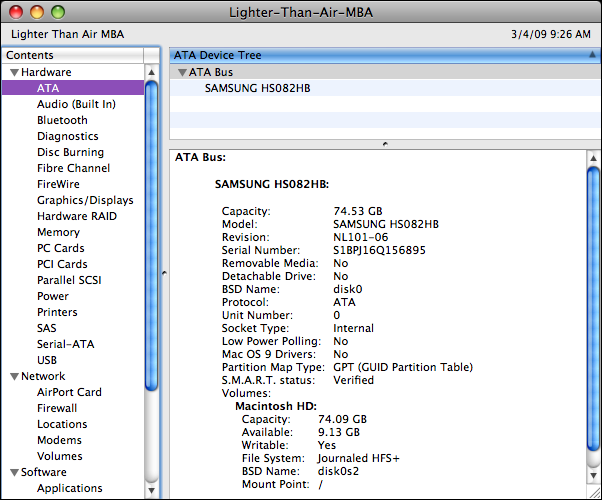Viewport: 602px width, 500px height.
Task: Open the Memory category
Action: (58, 232)
